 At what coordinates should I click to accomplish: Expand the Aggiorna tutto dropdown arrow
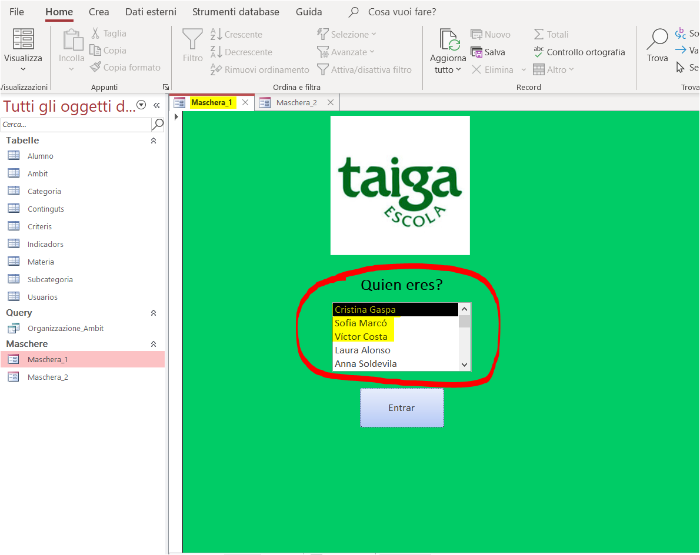tap(458, 70)
